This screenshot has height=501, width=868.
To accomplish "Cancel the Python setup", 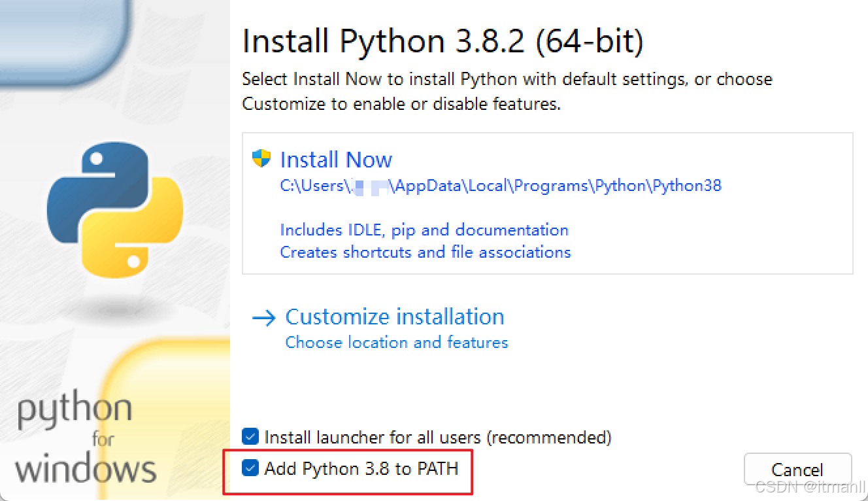I will coord(797,470).
